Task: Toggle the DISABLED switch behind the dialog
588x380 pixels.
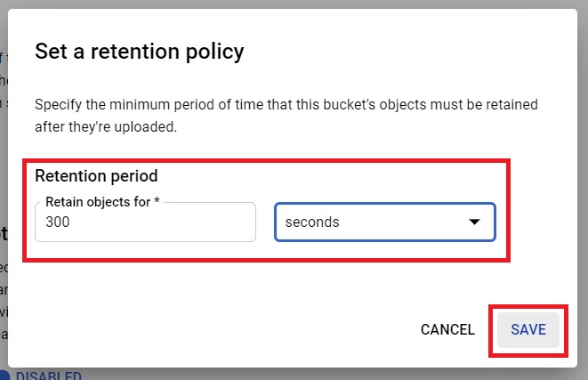Action: tap(4, 376)
